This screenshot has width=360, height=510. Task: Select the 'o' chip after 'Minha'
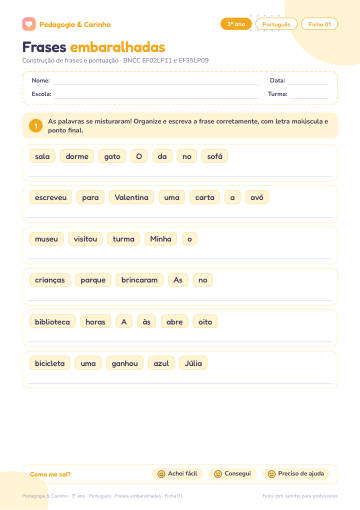pyautogui.click(x=190, y=239)
